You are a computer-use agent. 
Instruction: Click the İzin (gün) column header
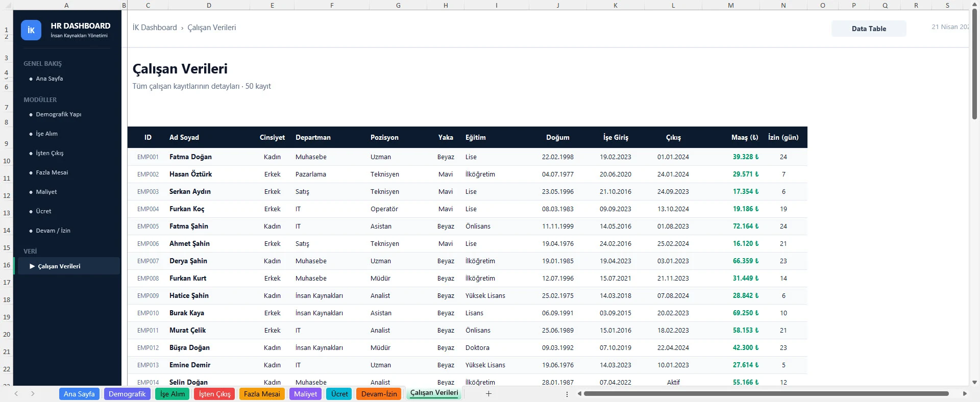pos(783,137)
